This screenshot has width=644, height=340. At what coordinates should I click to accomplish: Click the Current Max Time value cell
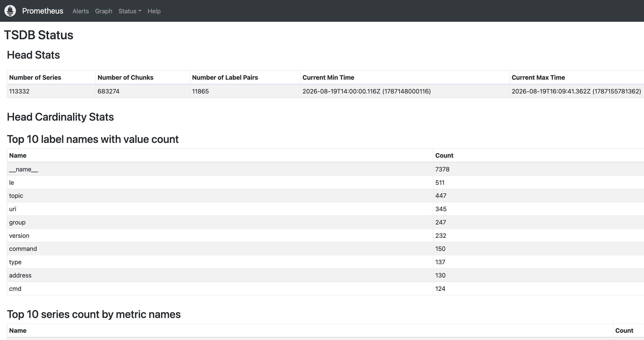click(x=577, y=91)
